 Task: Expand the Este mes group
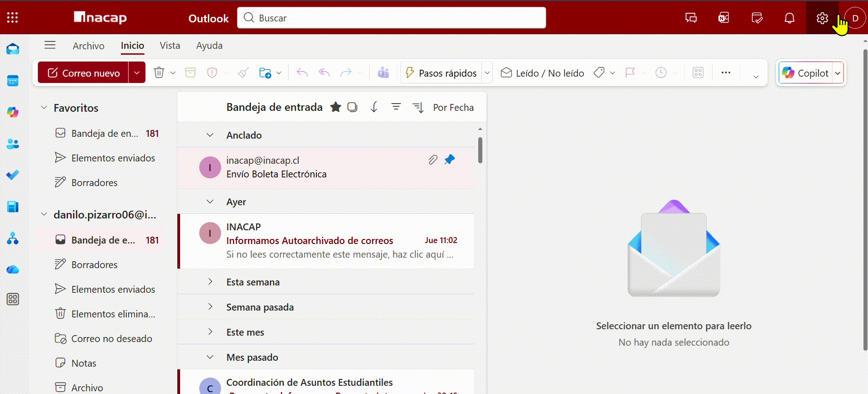click(x=210, y=332)
